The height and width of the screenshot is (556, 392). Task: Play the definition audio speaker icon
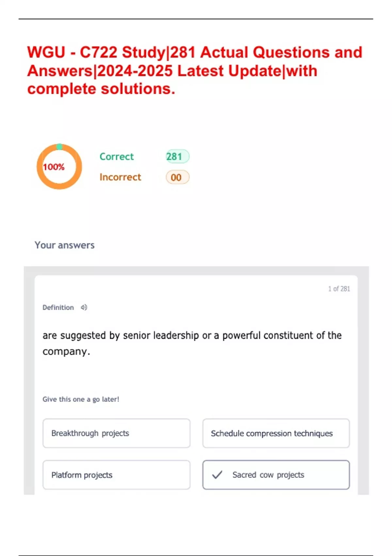point(84,307)
